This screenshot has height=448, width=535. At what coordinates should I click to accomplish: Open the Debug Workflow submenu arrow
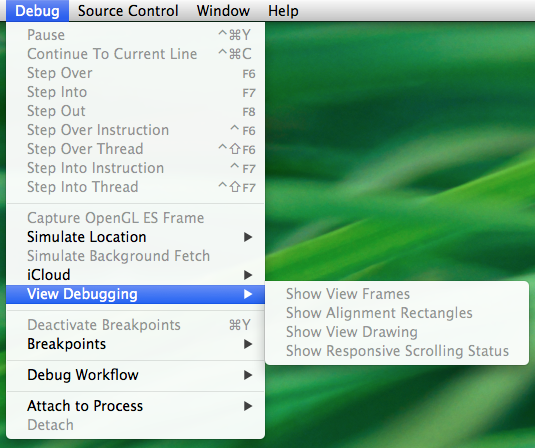tap(248, 375)
